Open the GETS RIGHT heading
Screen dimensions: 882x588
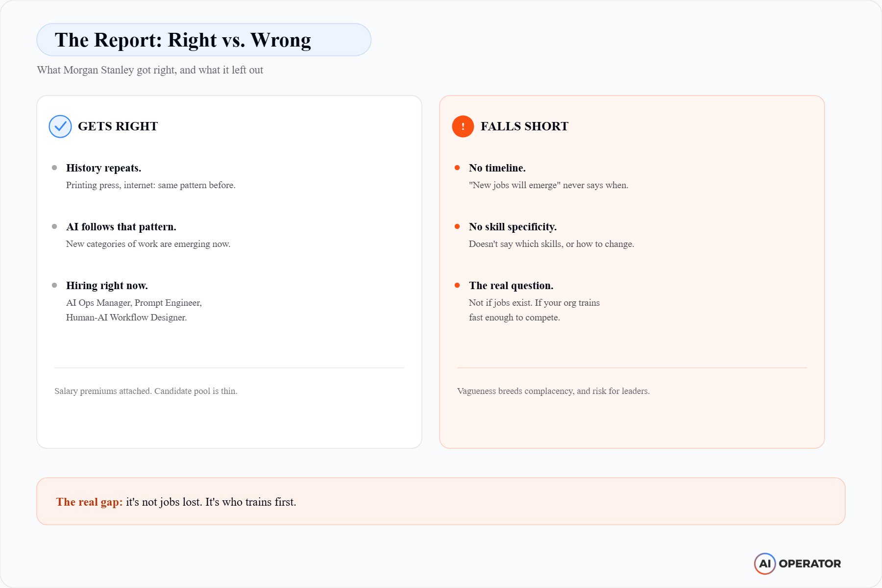(118, 126)
